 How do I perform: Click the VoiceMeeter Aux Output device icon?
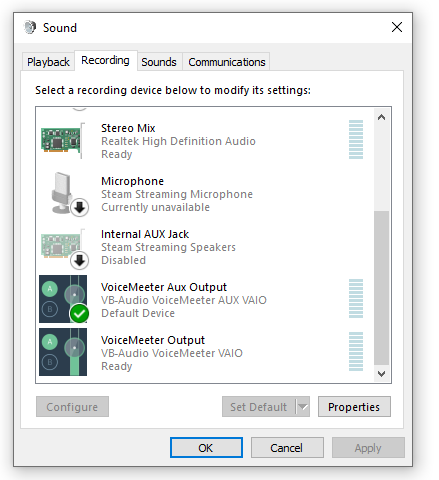point(63,299)
